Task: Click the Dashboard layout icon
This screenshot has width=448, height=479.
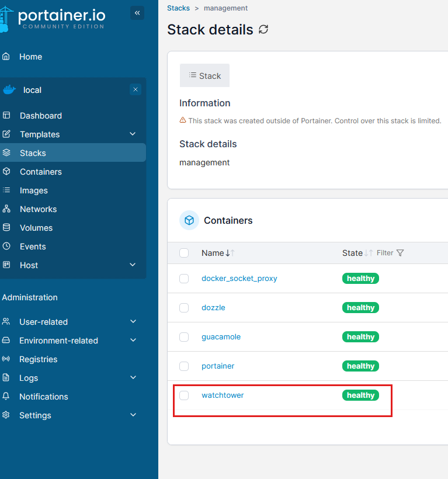Action: (x=6, y=116)
